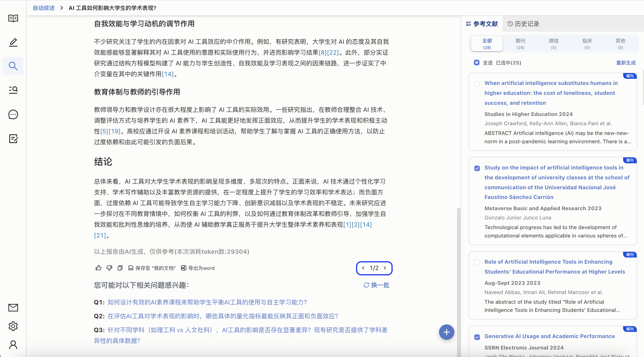
Task: Uncheck the 'Study on the impact' reference
Action: (x=477, y=168)
